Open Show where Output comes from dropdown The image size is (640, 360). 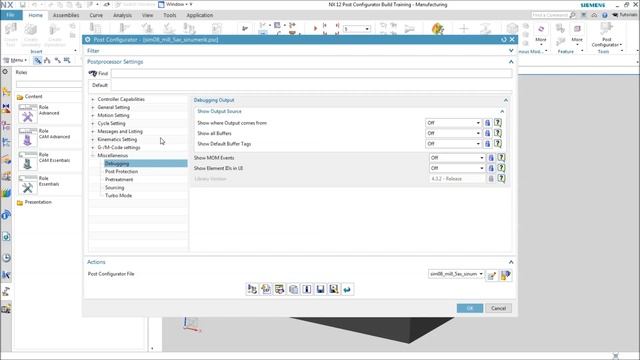click(x=453, y=123)
